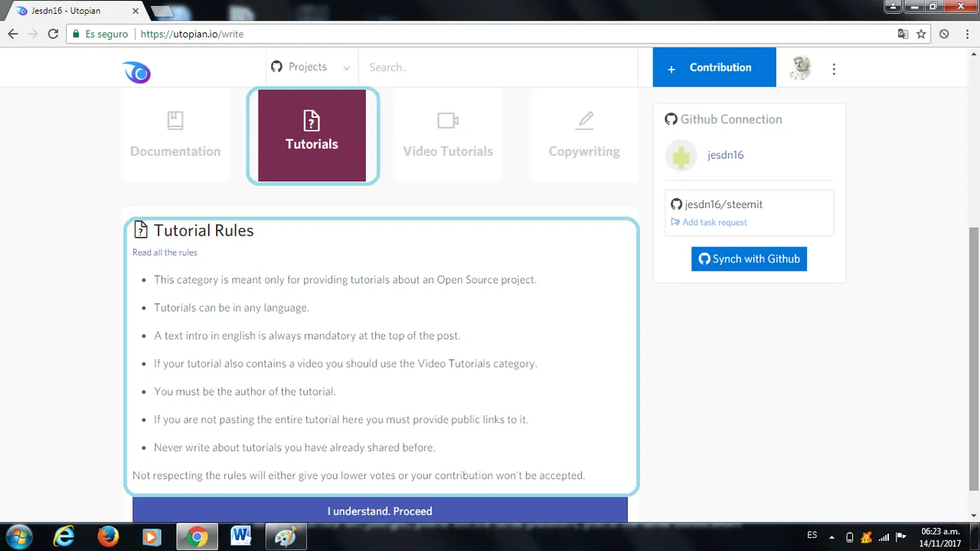The height and width of the screenshot is (551, 980).
Task: Open Word from the taskbar
Action: [x=240, y=537]
